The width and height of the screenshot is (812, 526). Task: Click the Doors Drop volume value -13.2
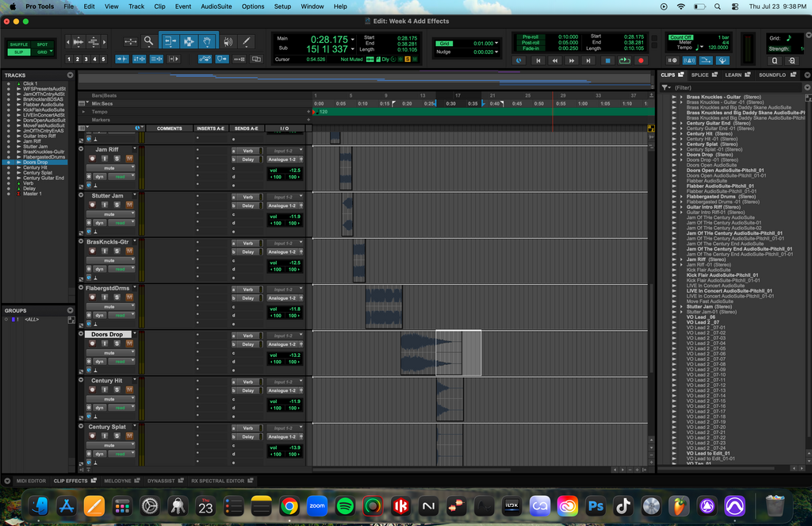(294, 355)
